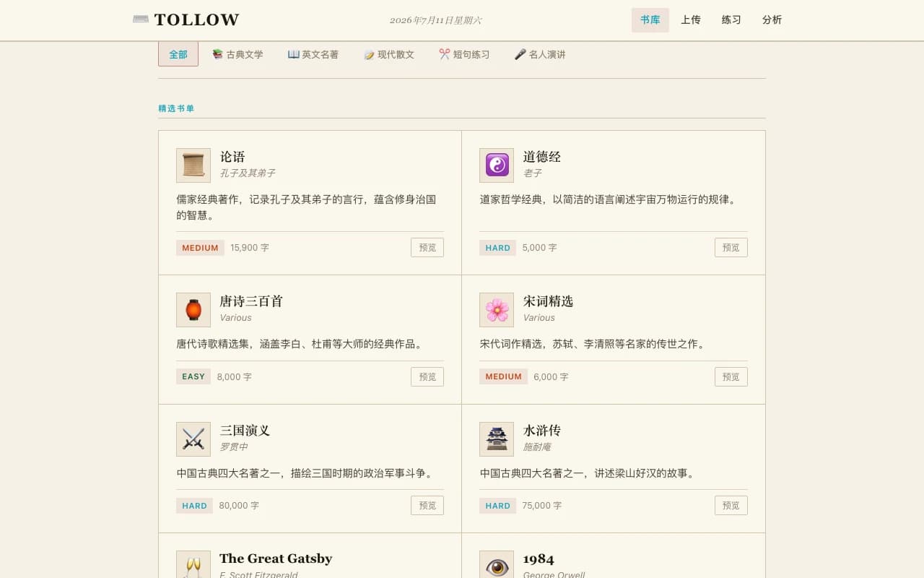Filter by 短句练习 category
The width and height of the screenshot is (924, 578).
coord(464,54)
